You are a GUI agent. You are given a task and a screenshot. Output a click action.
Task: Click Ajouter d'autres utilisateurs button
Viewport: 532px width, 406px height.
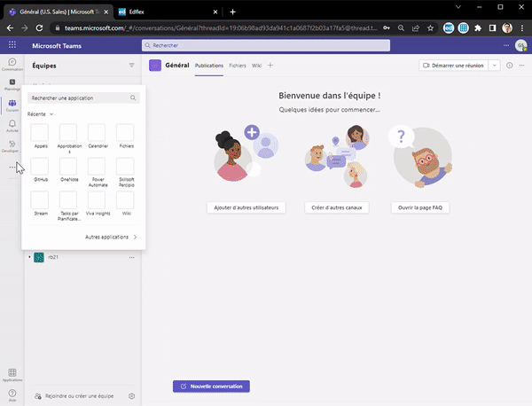coord(246,207)
